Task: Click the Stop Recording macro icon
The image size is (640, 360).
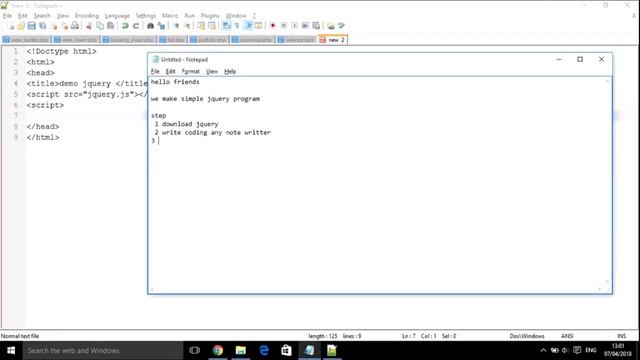Action: click(284, 26)
